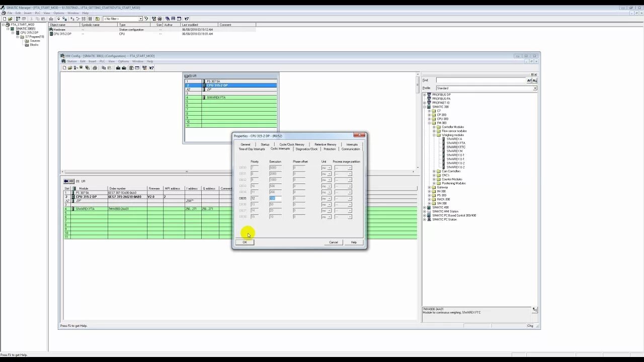The height and width of the screenshot is (362, 644).
Task: Click context help arrow icon in SIMATIC Manager toolbar
Action: (187, 19)
